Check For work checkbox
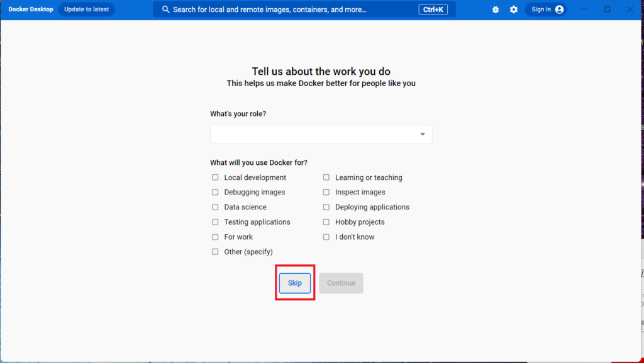 [x=215, y=237]
